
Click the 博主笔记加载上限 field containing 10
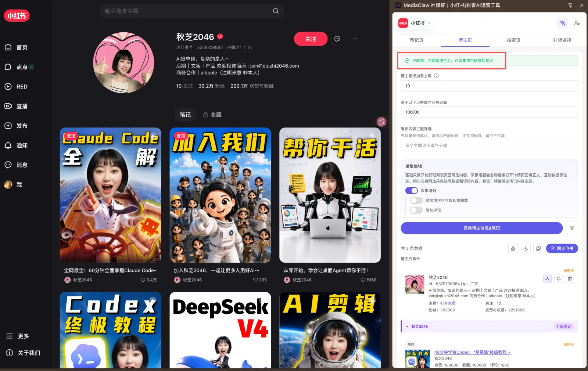pyautogui.click(x=489, y=86)
